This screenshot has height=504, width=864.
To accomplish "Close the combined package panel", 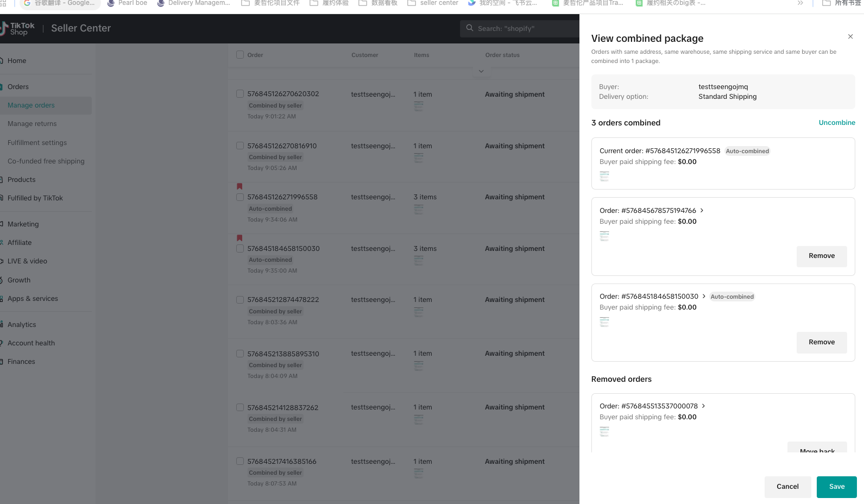I will (850, 36).
